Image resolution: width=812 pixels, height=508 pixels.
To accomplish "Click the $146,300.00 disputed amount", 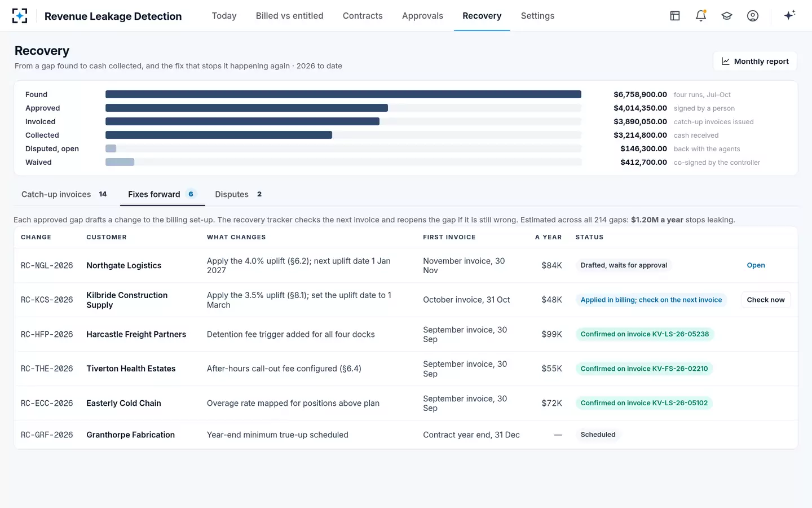I will tap(643, 148).
